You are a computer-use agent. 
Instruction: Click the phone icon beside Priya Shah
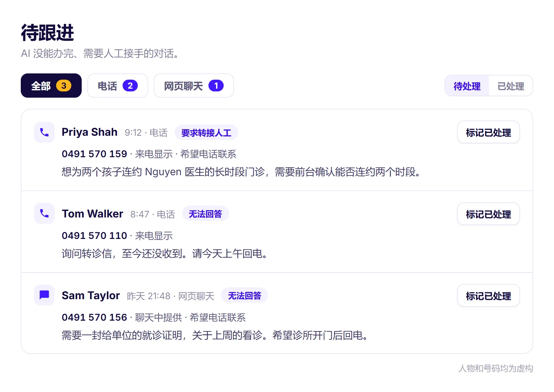tap(44, 132)
